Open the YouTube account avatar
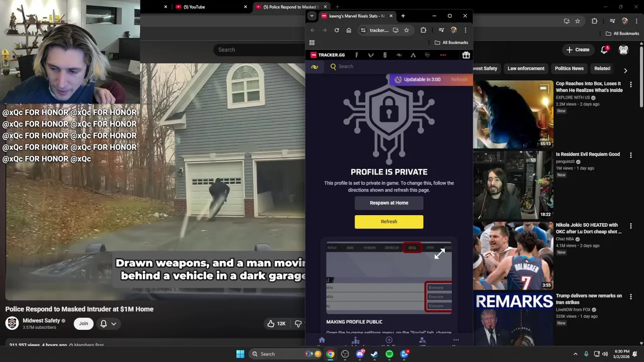Image resolution: width=644 pixels, height=362 pixels. pyautogui.click(x=623, y=50)
